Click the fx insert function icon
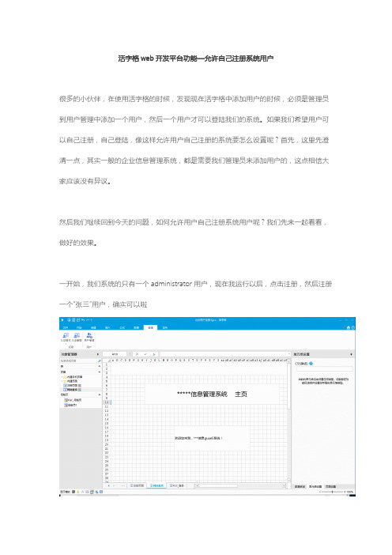The width and height of the screenshot is (392, 555). click(x=154, y=354)
